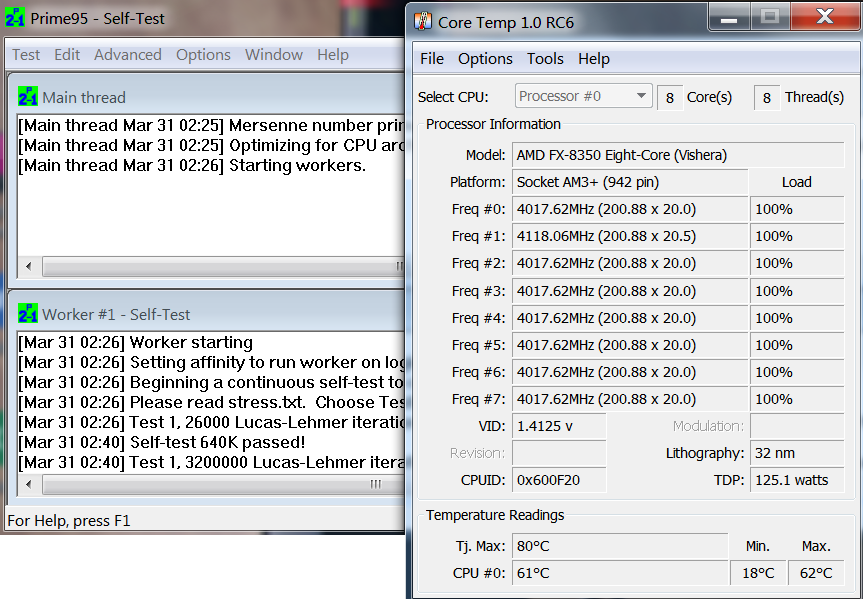Click the Worker #1 horizontal scrollbar thumb
This screenshot has width=863, height=599.
223,485
